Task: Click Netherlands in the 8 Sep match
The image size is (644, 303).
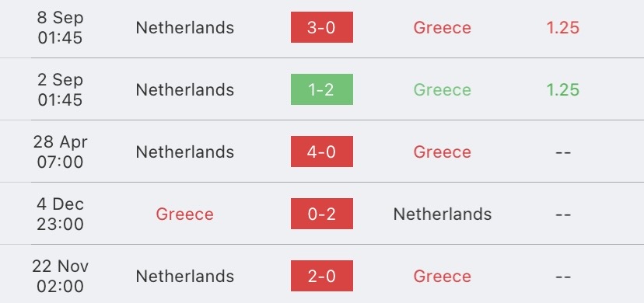Action: tap(185, 27)
